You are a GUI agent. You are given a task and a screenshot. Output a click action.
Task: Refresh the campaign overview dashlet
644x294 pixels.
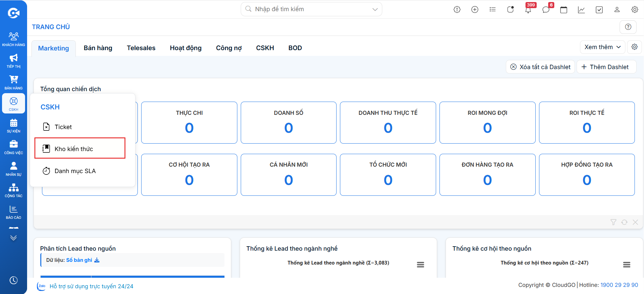point(624,222)
